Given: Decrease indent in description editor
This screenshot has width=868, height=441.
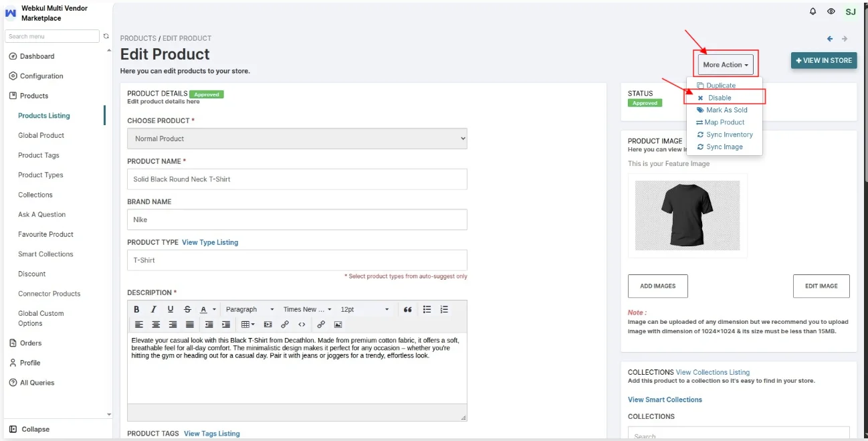Looking at the screenshot, I should (x=209, y=325).
